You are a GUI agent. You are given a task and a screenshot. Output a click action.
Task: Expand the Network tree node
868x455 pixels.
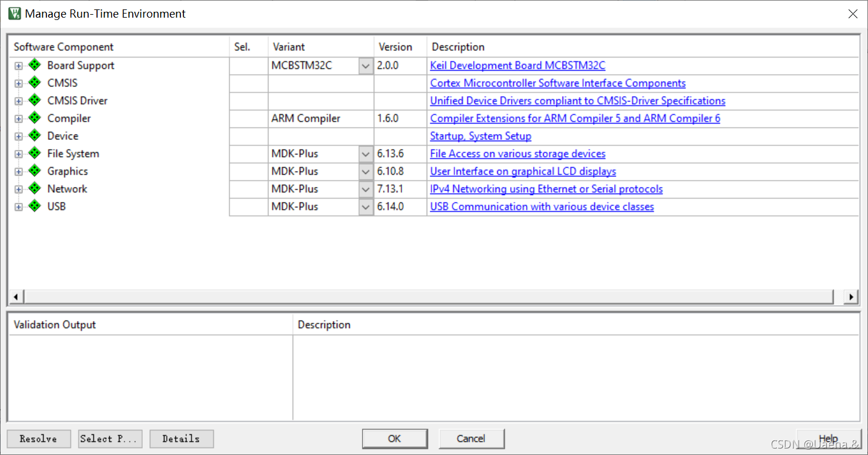click(x=19, y=189)
